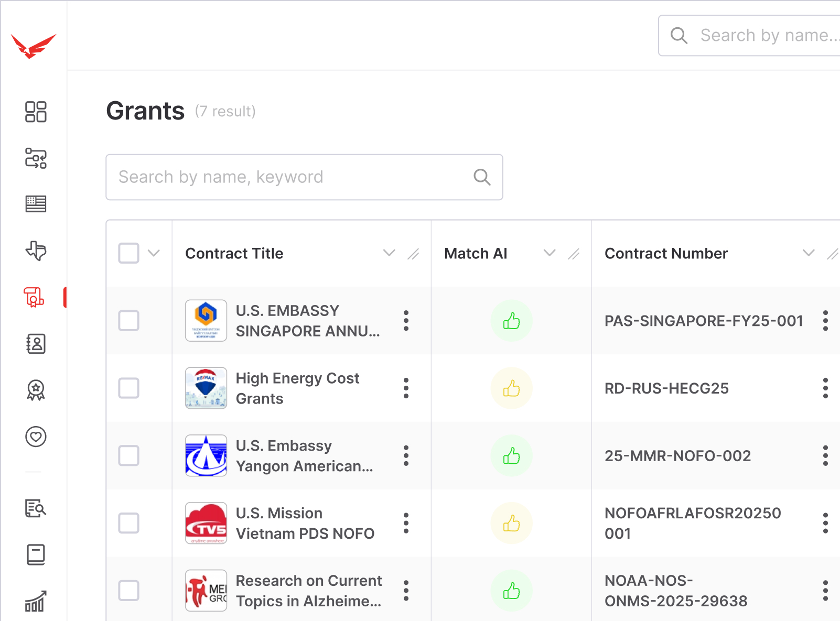Open the Texas state map icon
Viewport: 840px width, 621px height.
point(36,250)
